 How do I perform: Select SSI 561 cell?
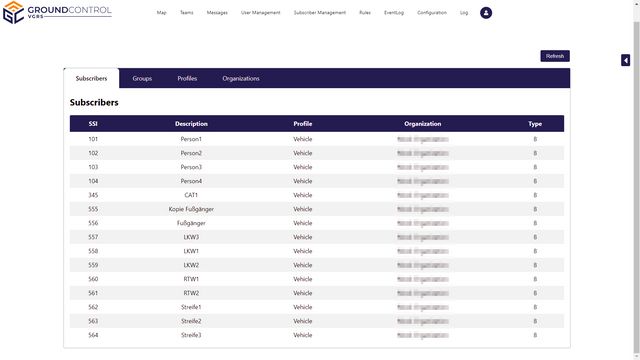[x=93, y=293]
